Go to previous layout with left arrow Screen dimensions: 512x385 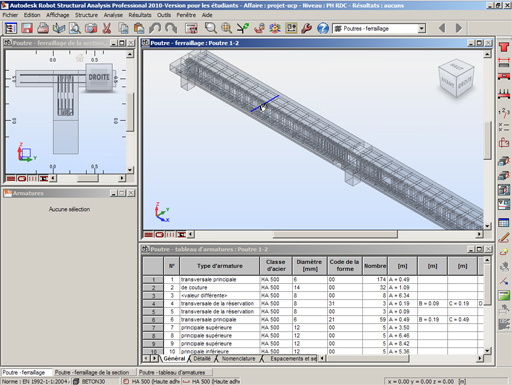click(442, 28)
